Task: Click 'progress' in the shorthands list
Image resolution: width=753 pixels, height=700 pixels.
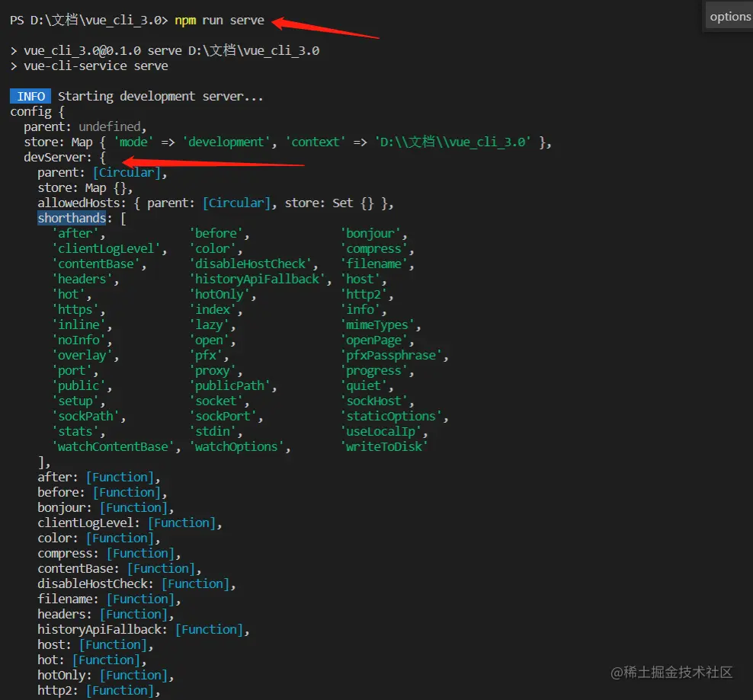Action: [373, 371]
